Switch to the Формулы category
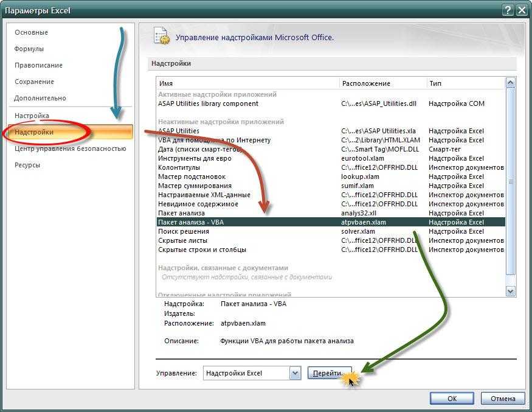The height and width of the screenshot is (412, 532). click(29, 49)
